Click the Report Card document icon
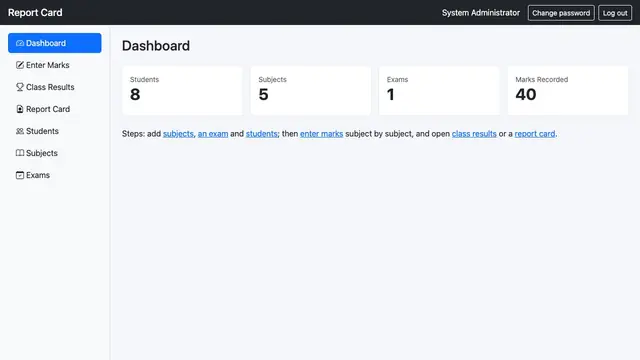This screenshot has width=640, height=360. point(20,109)
